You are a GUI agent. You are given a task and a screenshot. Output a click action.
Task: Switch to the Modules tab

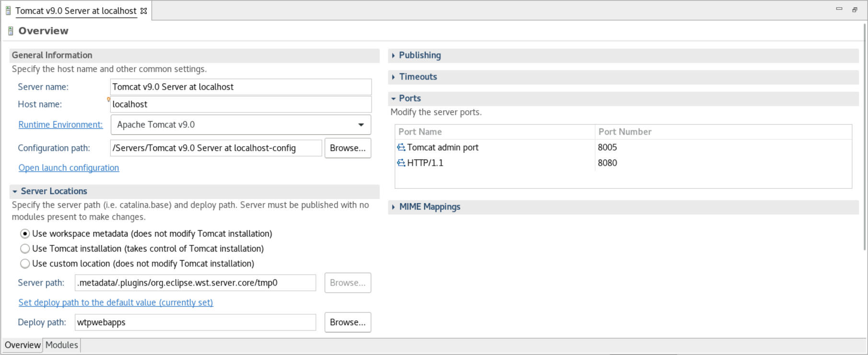point(61,345)
